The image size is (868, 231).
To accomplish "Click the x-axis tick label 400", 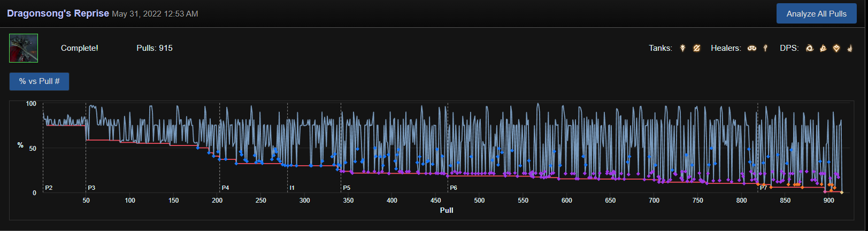I will click(x=392, y=201).
